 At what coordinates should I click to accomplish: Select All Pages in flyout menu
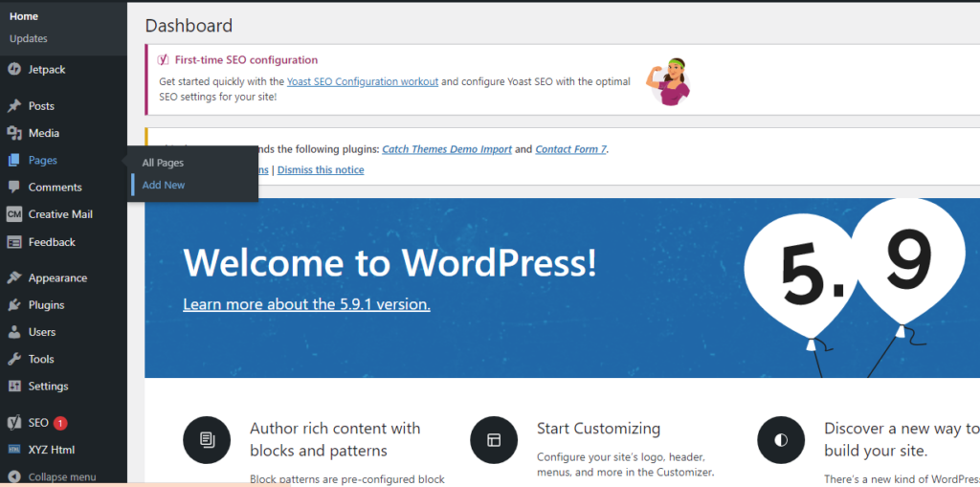pyautogui.click(x=163, y=163)
